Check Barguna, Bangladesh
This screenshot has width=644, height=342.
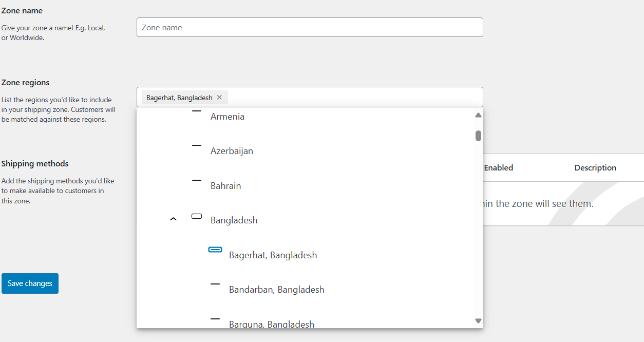215,319
